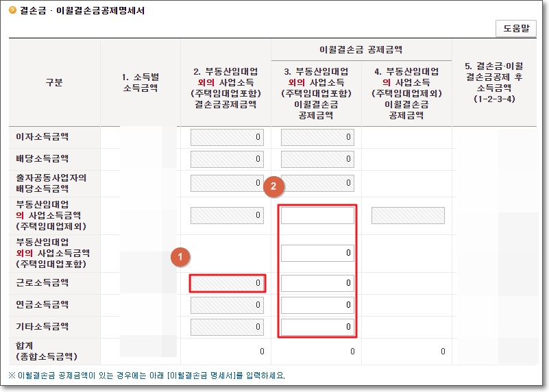Select column 2 field for 배당소득금액
The image size is (549, 392).
tap(227, 159)
